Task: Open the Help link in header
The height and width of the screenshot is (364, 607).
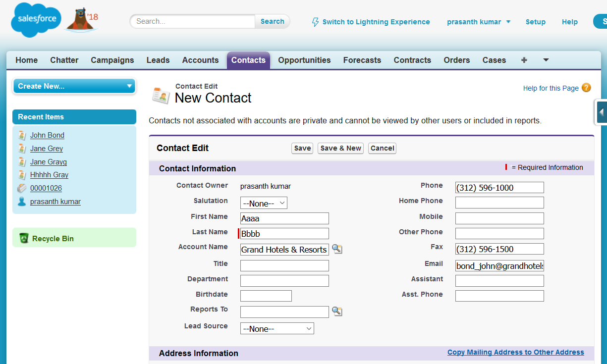Action: click(570, 22)
